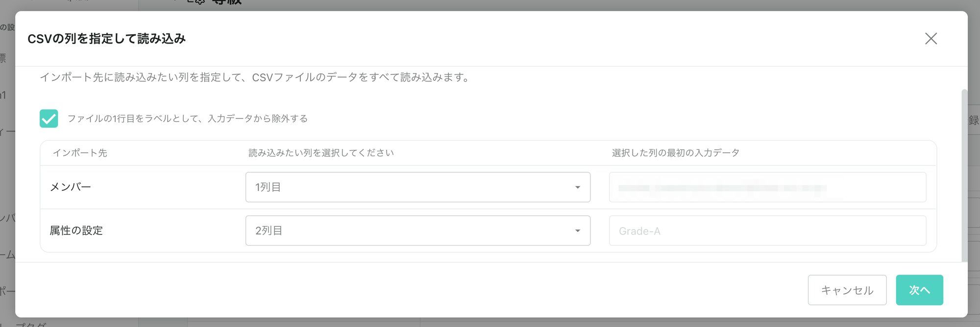Click the メンバー first data preview field
The width and height of the screenshot is (980, 327).
coord(767,187)
